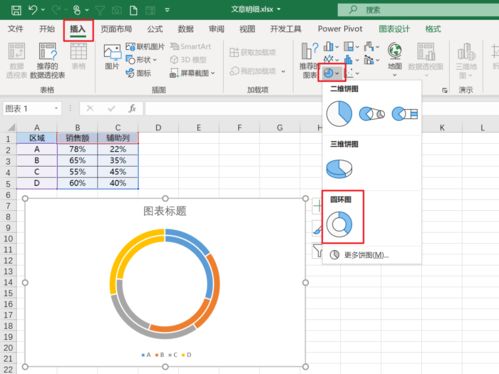This screenshot has width=499, height=374.
Task: Click the chart title 图表标题
Action: point(165,211)
